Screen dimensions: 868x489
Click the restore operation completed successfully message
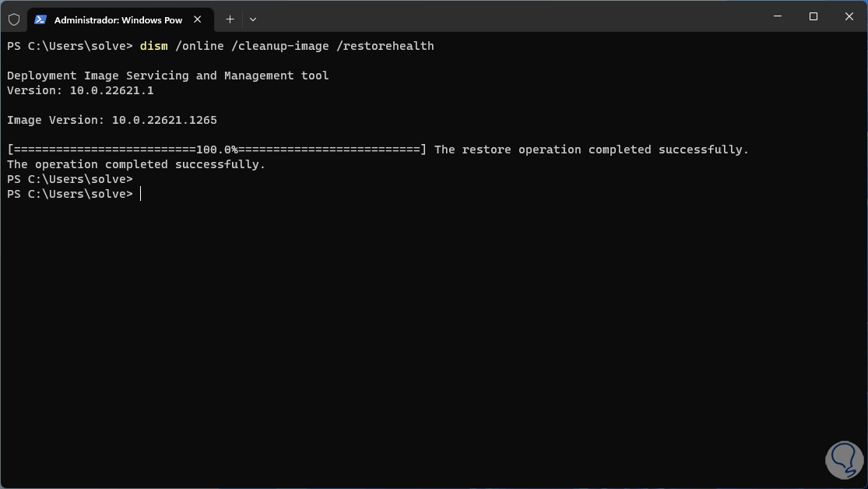click(x=591, y=150)
